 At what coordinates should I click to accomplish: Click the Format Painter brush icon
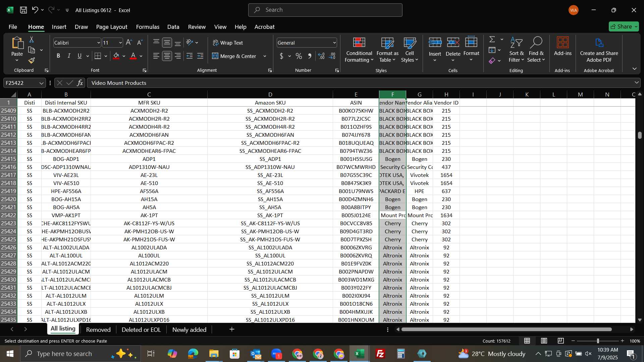[32, 60]
